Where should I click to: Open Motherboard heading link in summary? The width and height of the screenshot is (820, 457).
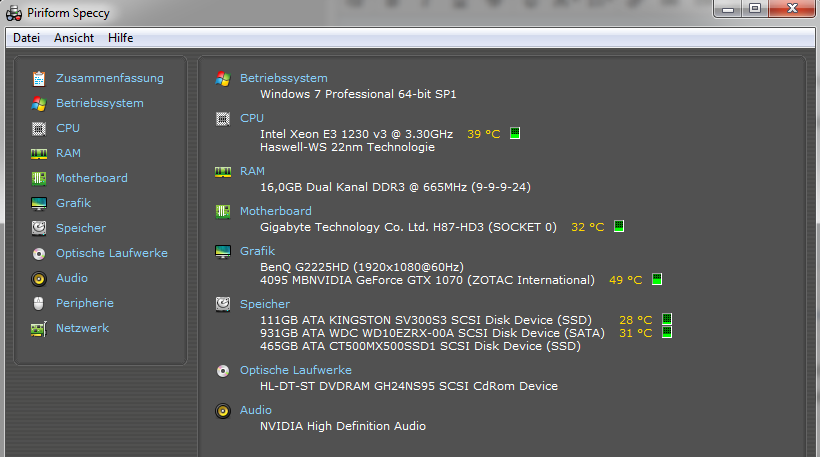tap(276, 211)
